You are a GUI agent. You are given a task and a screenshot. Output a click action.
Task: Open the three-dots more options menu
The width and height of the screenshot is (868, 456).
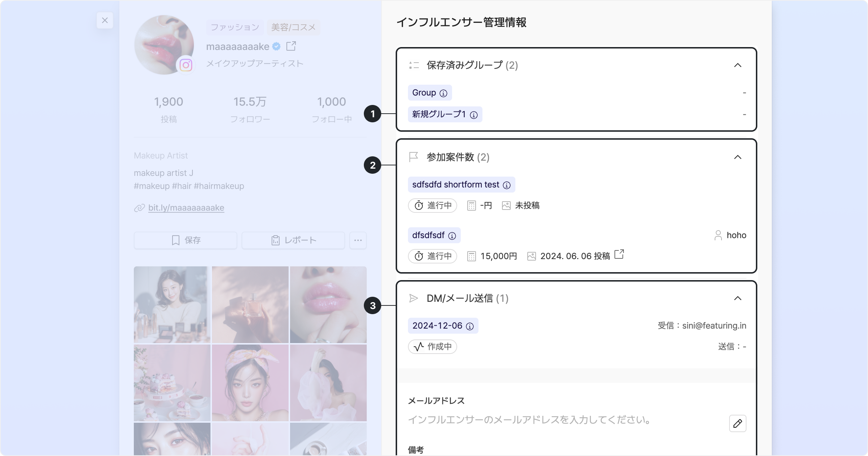tap(358, 240)
